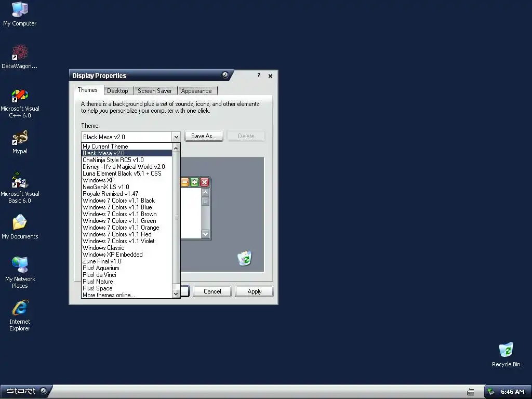Select Plus! Nature theme
532x399 pixels.
tap(127, 282)
